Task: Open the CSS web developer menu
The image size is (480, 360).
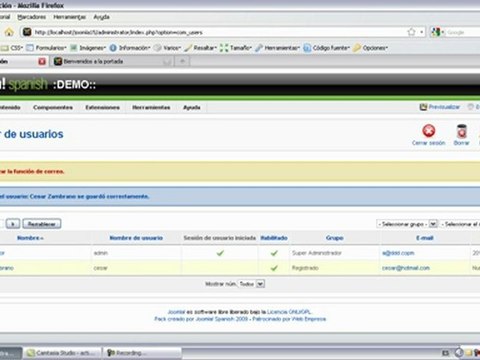Action: [12, 48]
